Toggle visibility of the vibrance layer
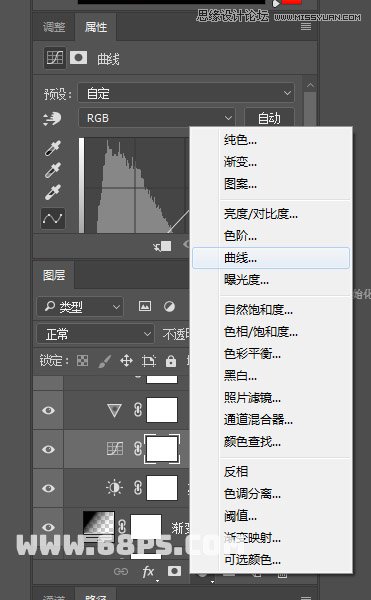 coord(48,410)
